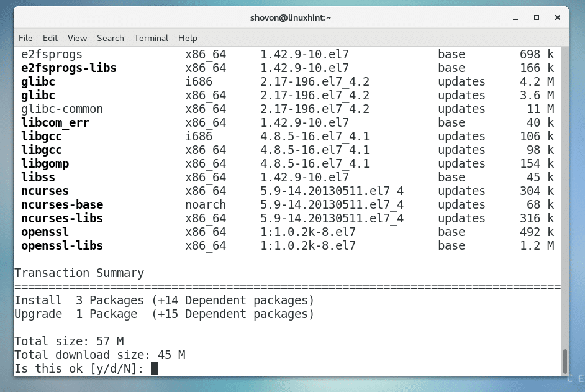Click the glibc i686 row name
This screenshot has height=392, width=585.
point(38,82)
